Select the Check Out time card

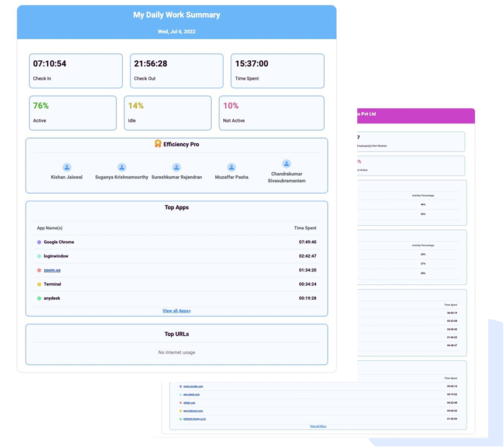click(177, 71)
